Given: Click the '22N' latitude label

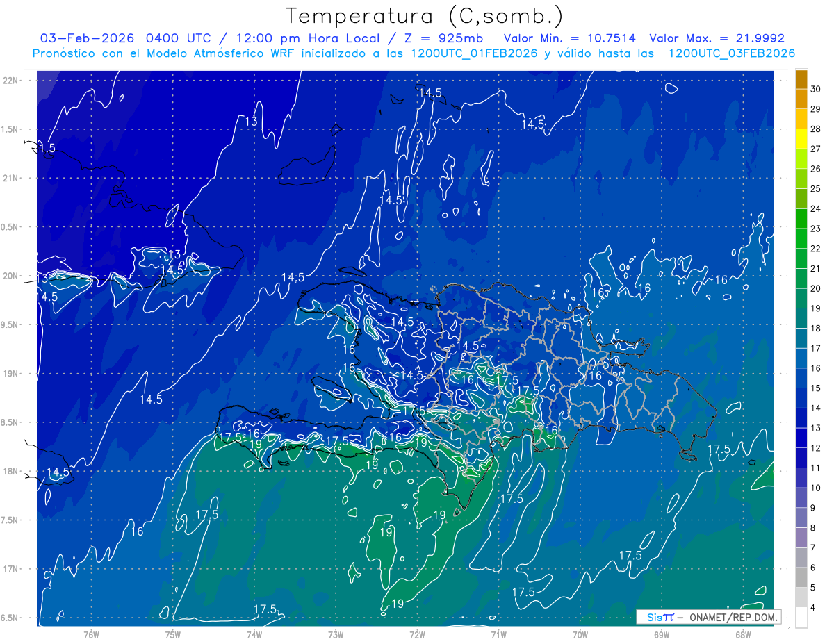Looking at the screenshot, I should [10, 81].
